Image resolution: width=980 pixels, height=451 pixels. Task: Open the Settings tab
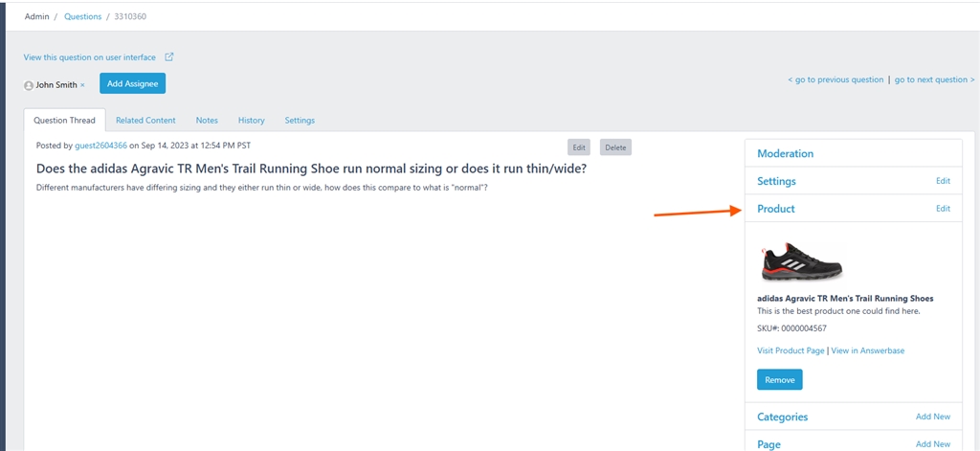coord(300,120)
